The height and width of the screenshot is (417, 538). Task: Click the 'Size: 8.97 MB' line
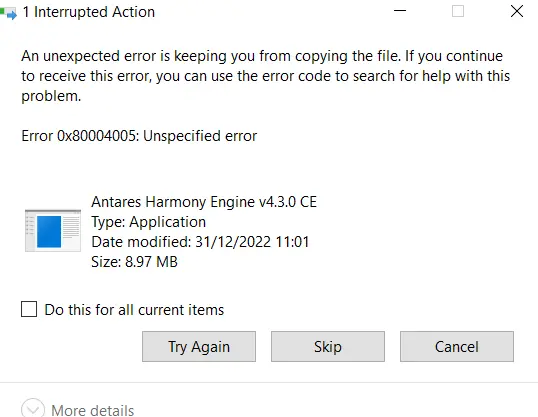coord(134,262)
